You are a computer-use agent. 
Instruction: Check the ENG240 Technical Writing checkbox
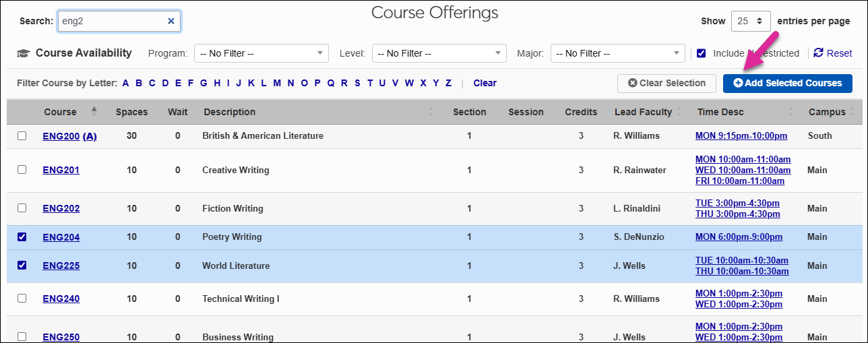[x=22, y=298]
